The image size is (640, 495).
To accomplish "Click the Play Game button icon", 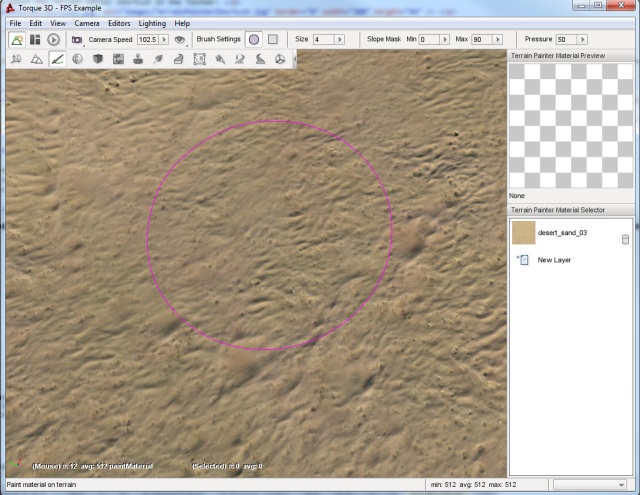I will coord(53,40).
